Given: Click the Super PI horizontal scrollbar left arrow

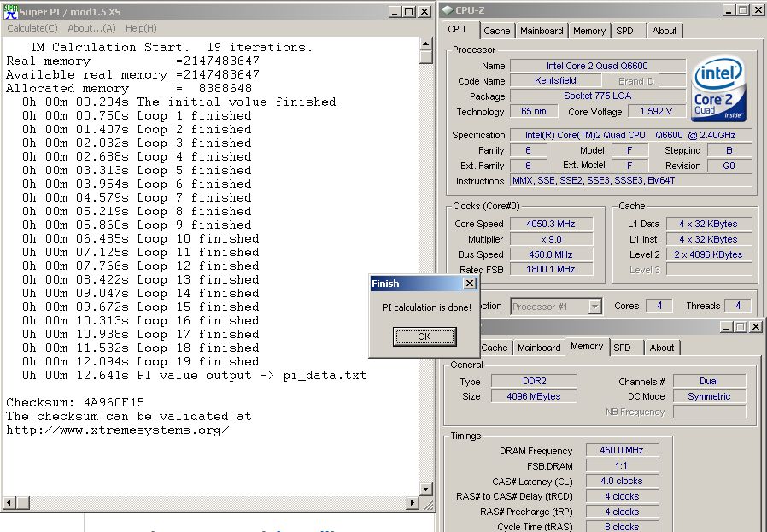Looking at the screenshot, I should pyautogui.click(x=9, y=502).
